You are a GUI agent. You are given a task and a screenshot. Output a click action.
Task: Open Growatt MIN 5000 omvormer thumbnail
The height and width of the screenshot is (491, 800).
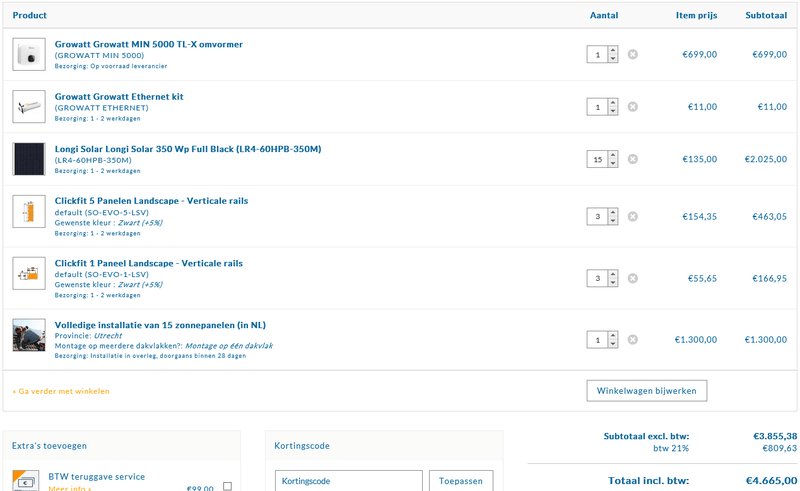[29, 54]
